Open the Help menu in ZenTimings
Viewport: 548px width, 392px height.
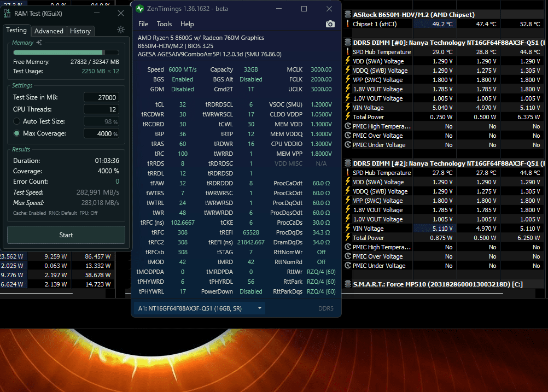[187, 24]
